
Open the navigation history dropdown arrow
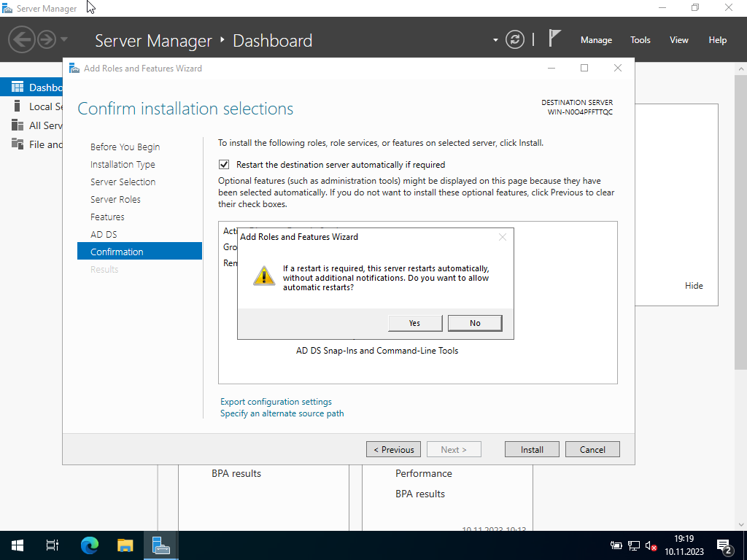tap(64, 39)
